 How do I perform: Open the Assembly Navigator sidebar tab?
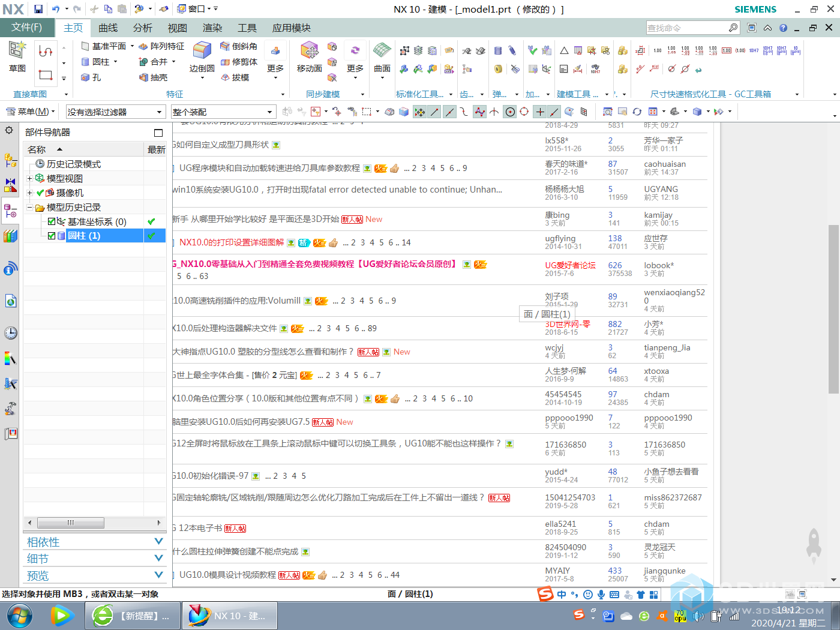tap(10, 160)
